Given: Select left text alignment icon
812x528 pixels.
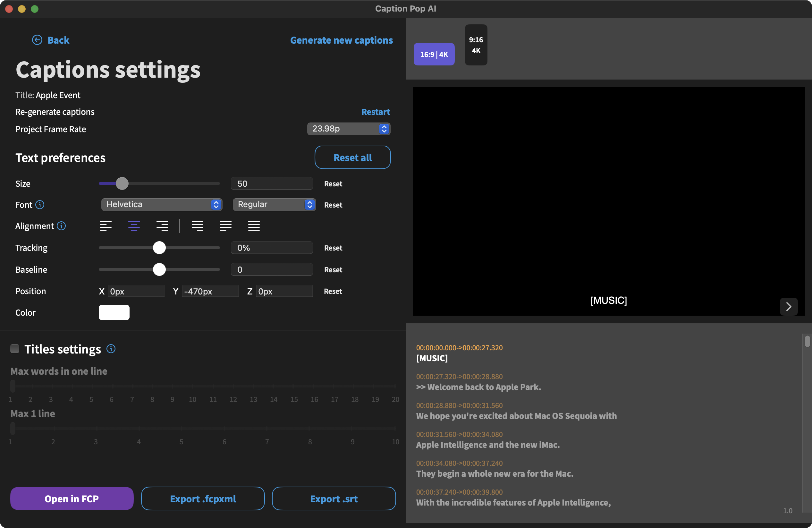Looking at the screenshot, I should coord(106,226).
